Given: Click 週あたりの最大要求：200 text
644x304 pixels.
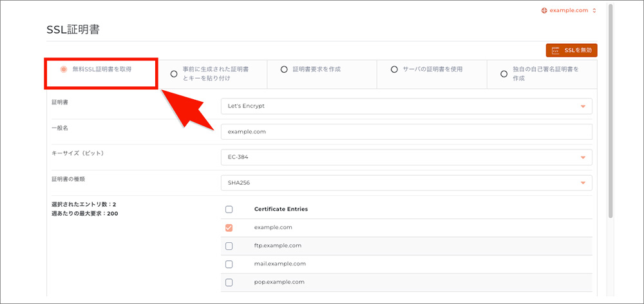Looking at the screenshot, I should point(85,214).
